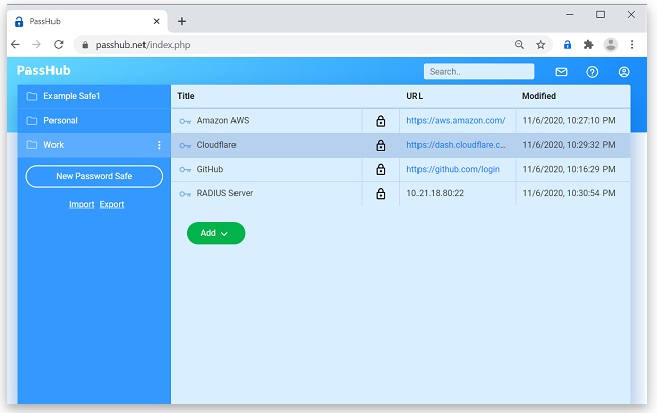Click the PassHub logo
Image resolution: width=657 pixels, height=413 pixels.
tap(44, 70)
